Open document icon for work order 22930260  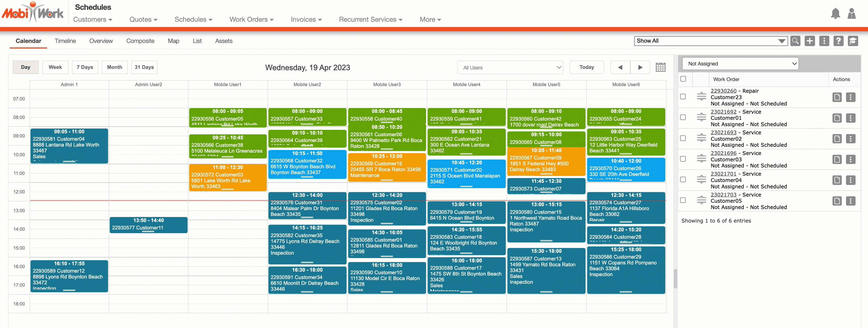[837, 97]
